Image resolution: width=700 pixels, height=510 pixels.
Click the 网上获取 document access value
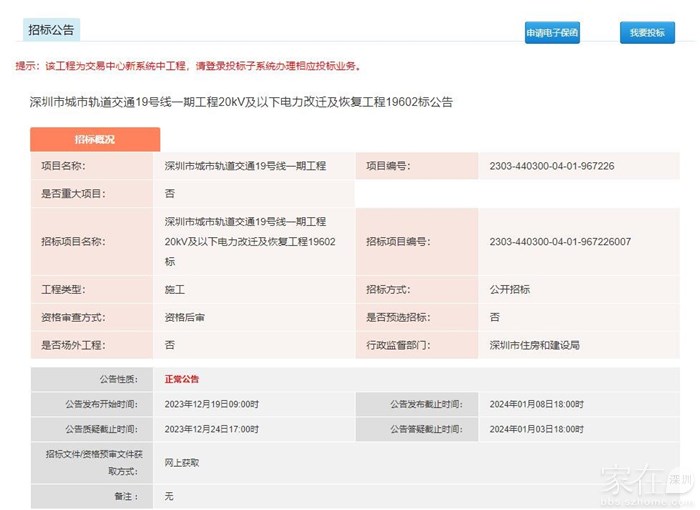[x=182, y=462]
